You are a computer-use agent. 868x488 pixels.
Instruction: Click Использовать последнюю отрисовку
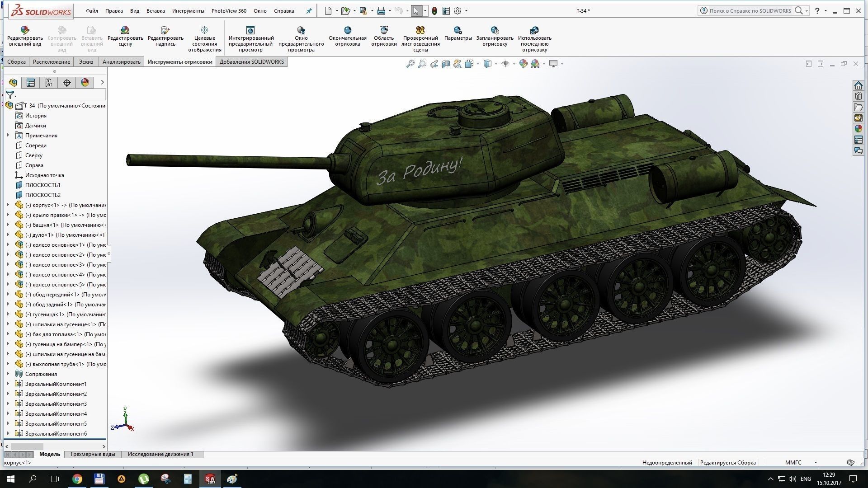point(535,39)
